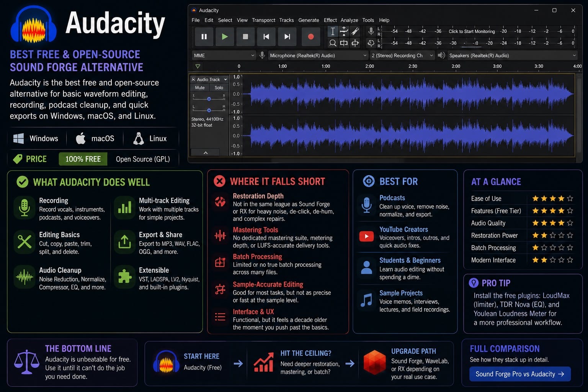The width and height of the screenshot is (588, 392).
Task: Click the Stereo, 44100Hz track info text
Action: (x=207, y=119)
